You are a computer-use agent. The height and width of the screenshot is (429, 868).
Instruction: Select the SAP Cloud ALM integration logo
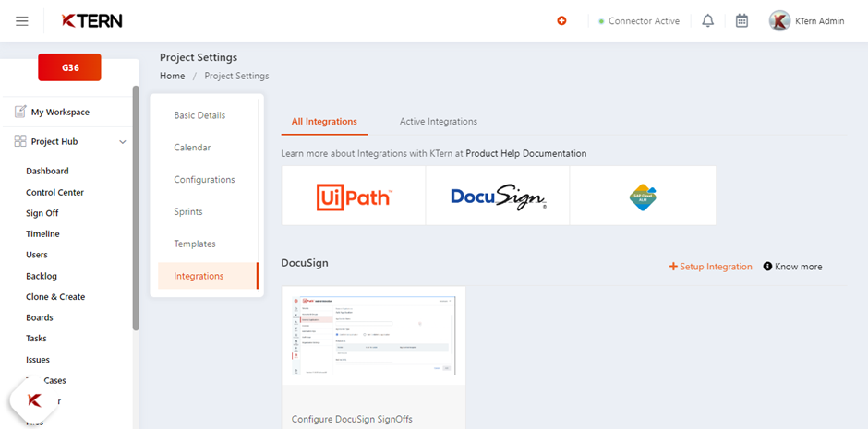643,196
